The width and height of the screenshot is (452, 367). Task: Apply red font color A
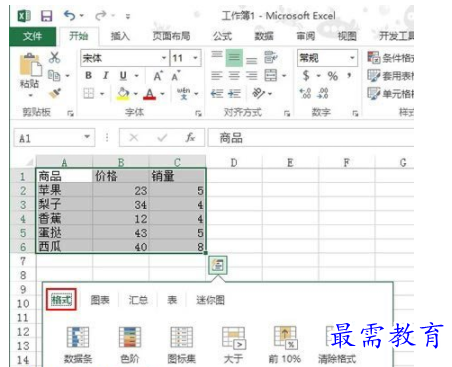point(149,94)
